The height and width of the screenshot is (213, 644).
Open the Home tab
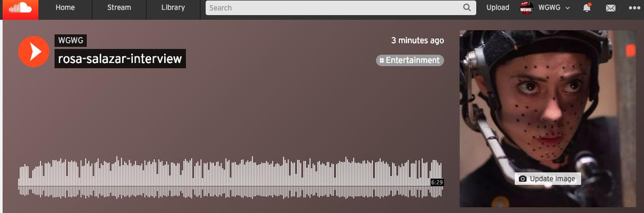pyautogui.click(x=65, y=8)
